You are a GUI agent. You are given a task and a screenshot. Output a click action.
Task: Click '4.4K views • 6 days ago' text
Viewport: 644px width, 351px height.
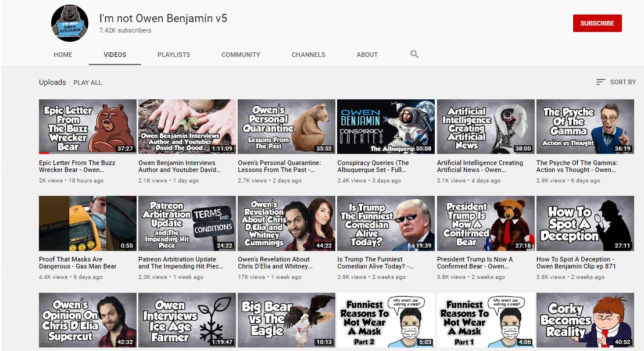tap(71, 277)
